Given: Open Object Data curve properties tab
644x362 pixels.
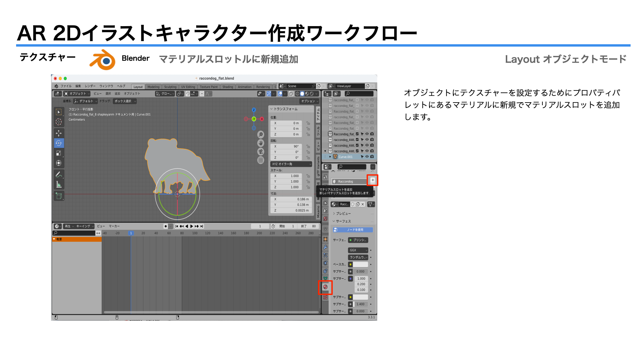Looking at the screenshot, I should pos(325,278).
